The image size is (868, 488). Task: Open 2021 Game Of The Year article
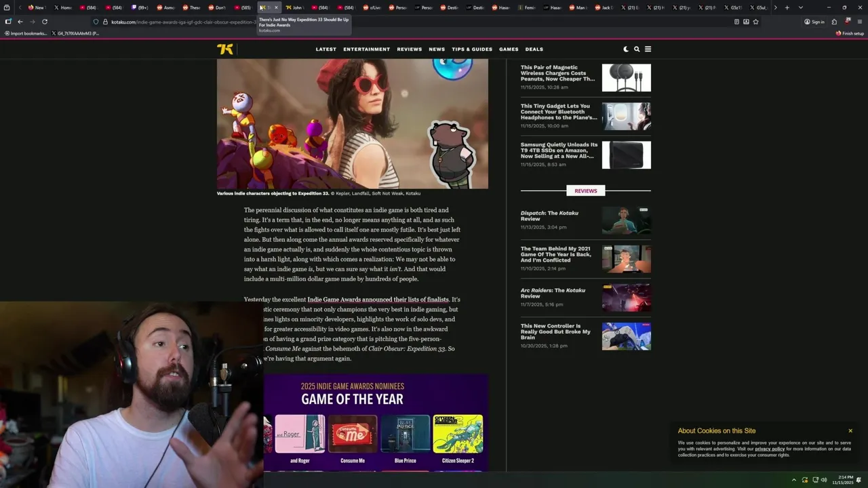point(555,254)
